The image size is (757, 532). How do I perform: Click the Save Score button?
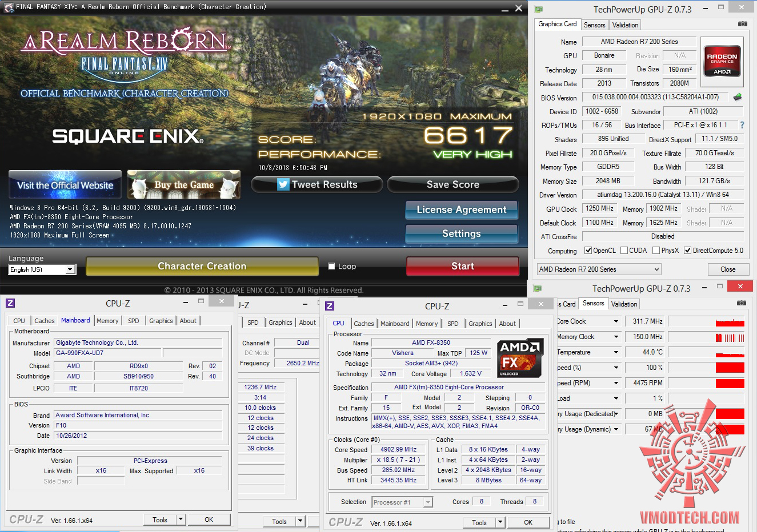(453, 184)
